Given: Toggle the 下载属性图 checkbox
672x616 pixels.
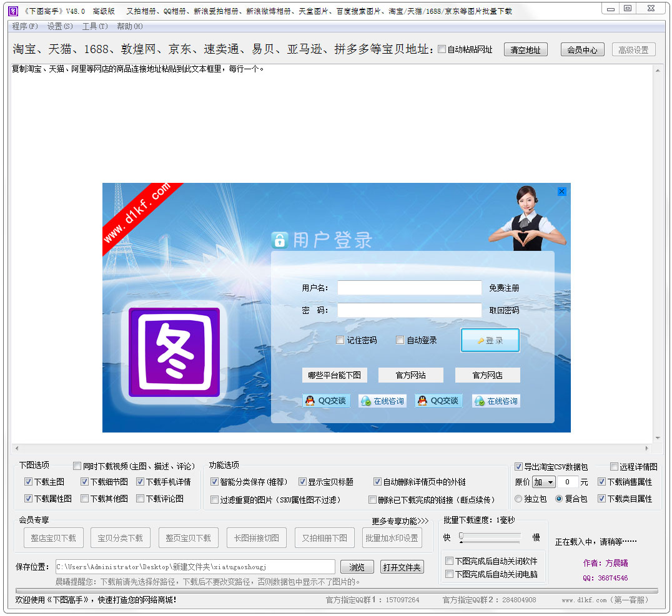Looking at the screenshot, I should tap(28, 499).
